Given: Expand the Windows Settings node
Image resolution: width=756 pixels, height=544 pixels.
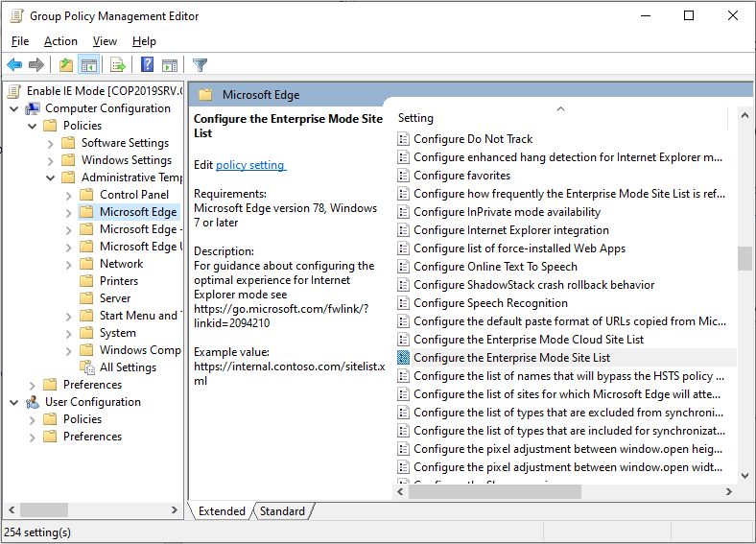Looking at the screenshot, I should pyautogui.click(x=51, y=161).
